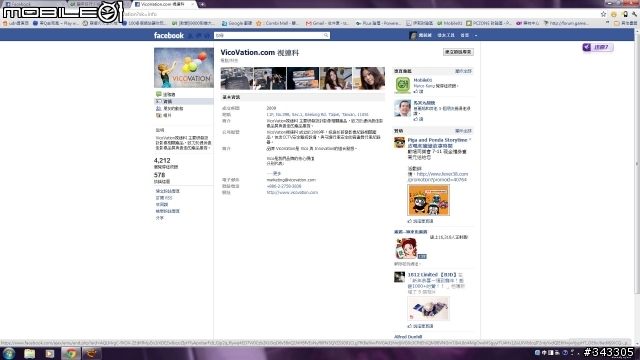Click the 1812 Limited ad product image
The image size is (640, 360).
428,309
